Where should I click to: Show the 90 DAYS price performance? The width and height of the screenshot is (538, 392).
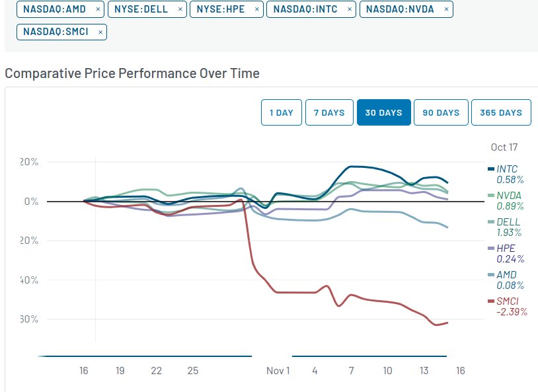441,112
